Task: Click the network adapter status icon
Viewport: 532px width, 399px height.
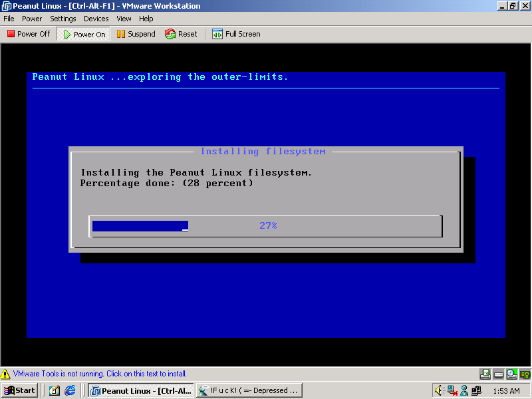Action: tap(524, 374)
